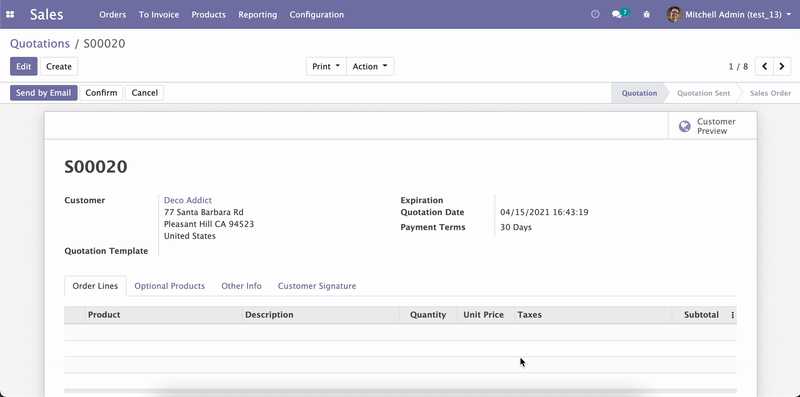Click the Confirm button
Image resolution: width=800 pixels, height=397 pixels.
[102, 93]
